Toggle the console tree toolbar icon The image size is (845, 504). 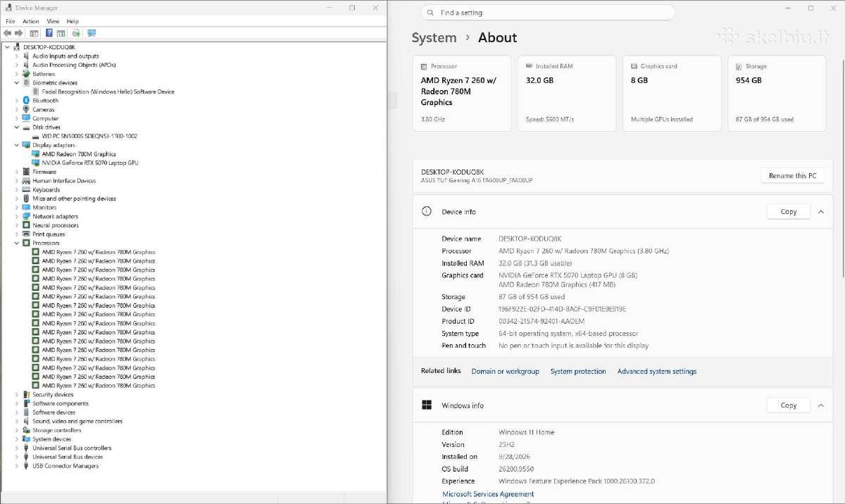[x=34, y=33]
